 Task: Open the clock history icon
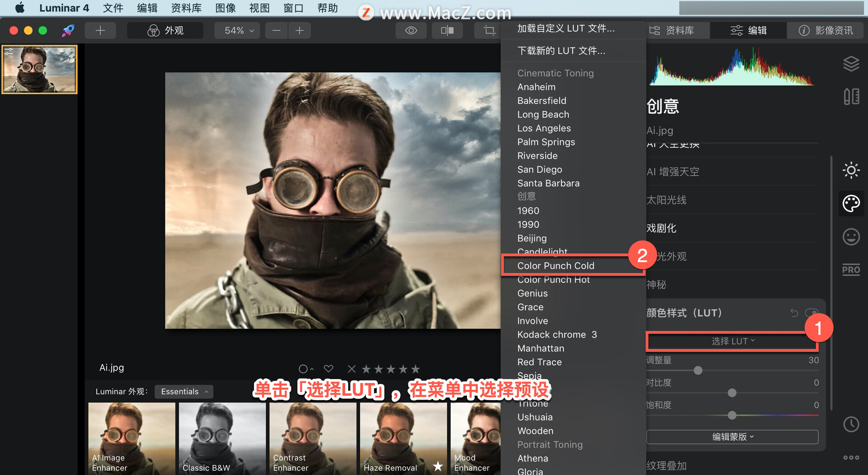851,424
